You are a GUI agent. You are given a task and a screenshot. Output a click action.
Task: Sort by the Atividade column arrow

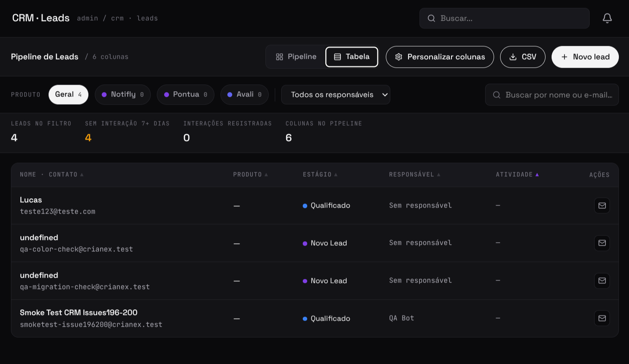pyautogui.click(x=537, y=175)
